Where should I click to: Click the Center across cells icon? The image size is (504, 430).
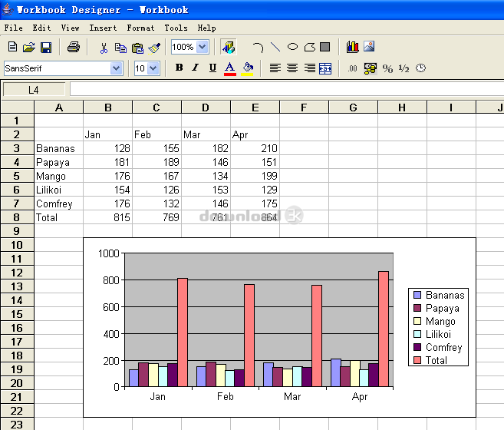coord(325,68)
